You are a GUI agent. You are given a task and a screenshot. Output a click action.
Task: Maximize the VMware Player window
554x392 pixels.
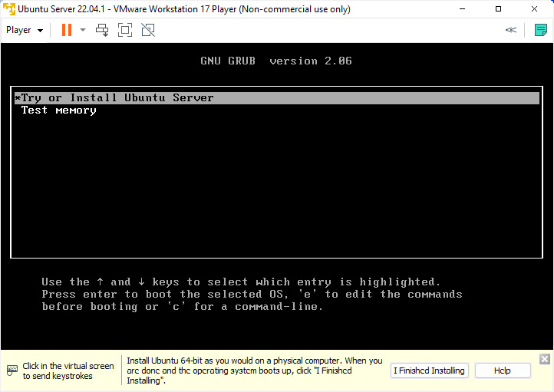(x=498, y=9)
